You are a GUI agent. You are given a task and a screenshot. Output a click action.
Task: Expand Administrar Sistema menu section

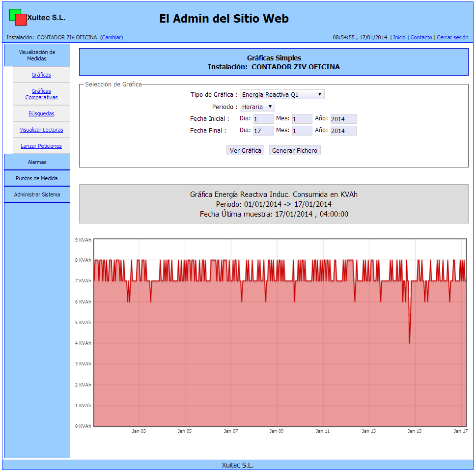(37, 194)
